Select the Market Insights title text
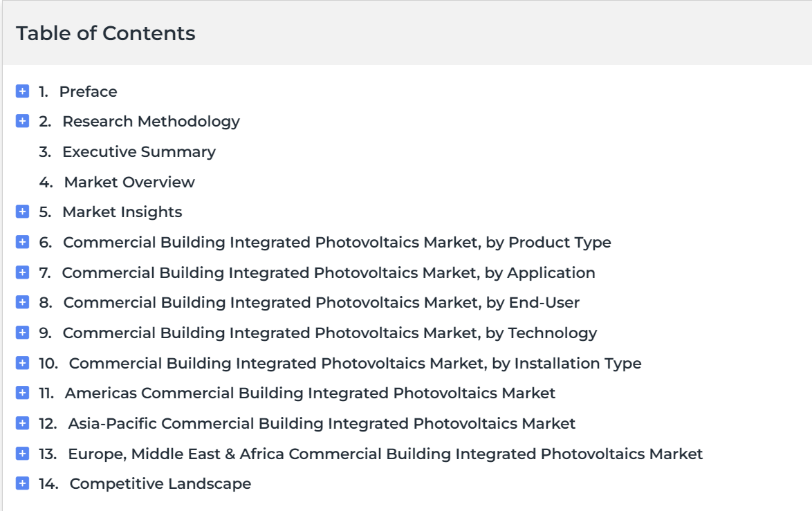 click(x=122, y=212)
